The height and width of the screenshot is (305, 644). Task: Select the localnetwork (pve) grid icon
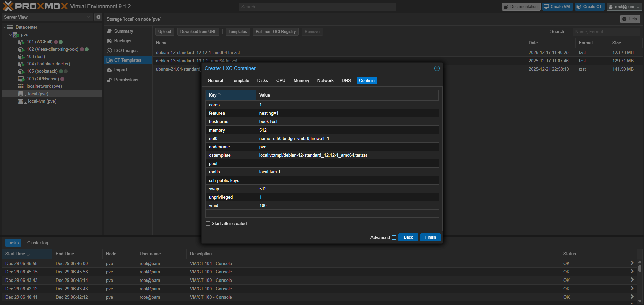(x=21, y=86)
